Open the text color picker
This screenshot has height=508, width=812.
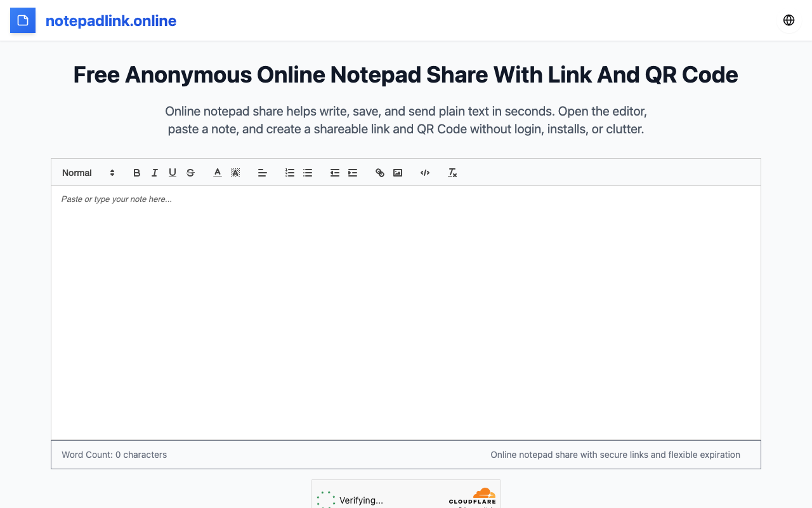pyautogui.click(x=218, y=173)
